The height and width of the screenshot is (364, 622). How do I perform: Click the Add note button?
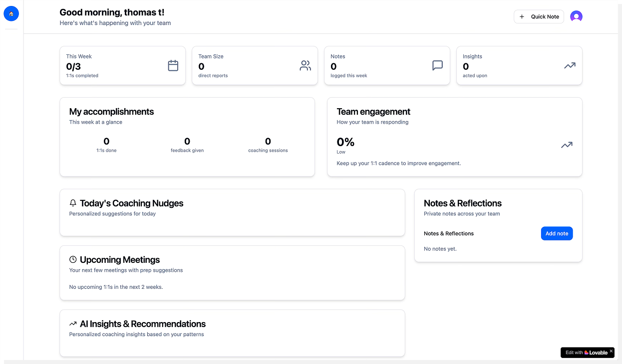(557, 233)
